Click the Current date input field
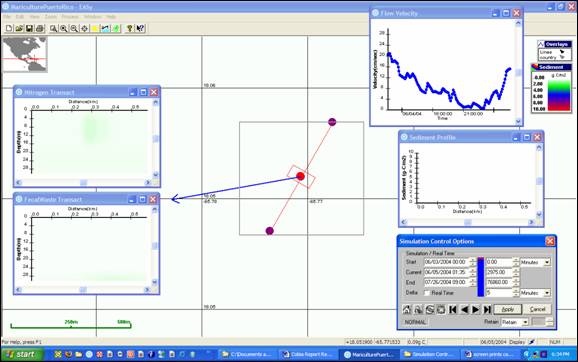This screenshot has height=362, width=578. click(446, 272)
